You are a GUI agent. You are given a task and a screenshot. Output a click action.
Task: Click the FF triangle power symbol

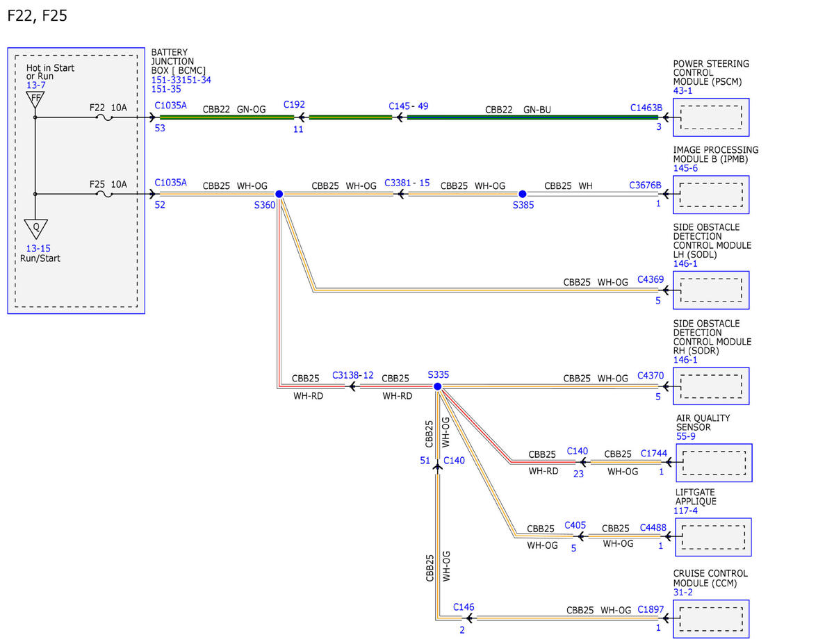click(35, 98)
